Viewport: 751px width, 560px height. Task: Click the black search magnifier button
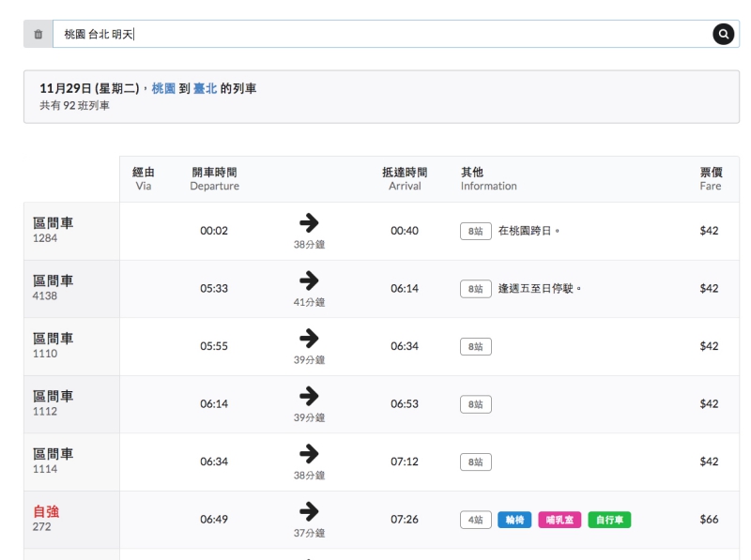[x=723, y=35]
